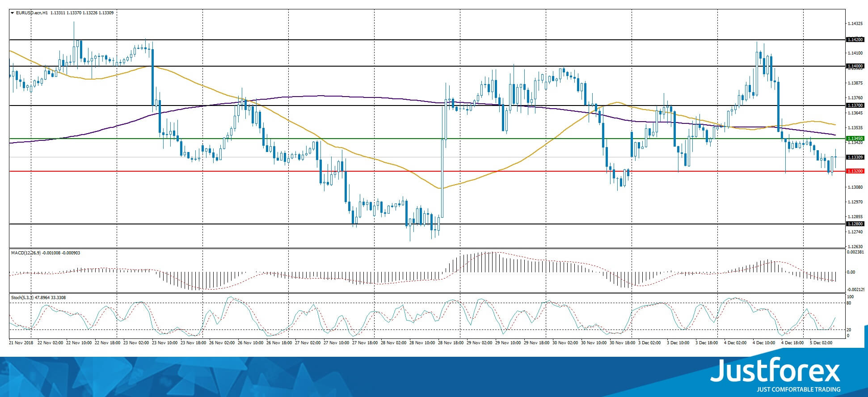Click the red 1.13200 price tag

855,171
